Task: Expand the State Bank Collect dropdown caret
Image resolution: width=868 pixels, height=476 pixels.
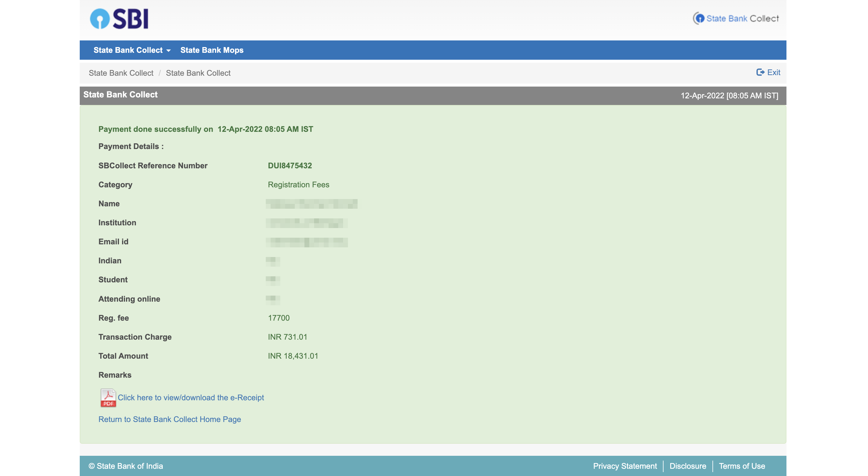Action: [x=169, y=51]
